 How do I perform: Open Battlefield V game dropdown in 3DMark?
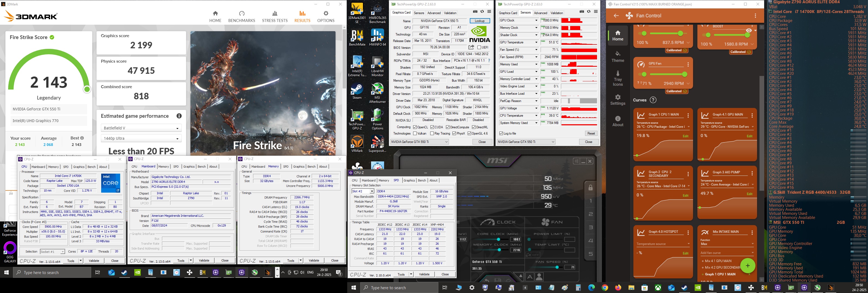coord(141,128)
